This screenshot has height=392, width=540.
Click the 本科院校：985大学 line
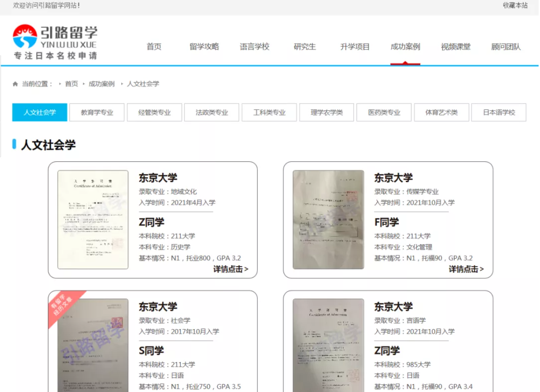tap(403, 364)
